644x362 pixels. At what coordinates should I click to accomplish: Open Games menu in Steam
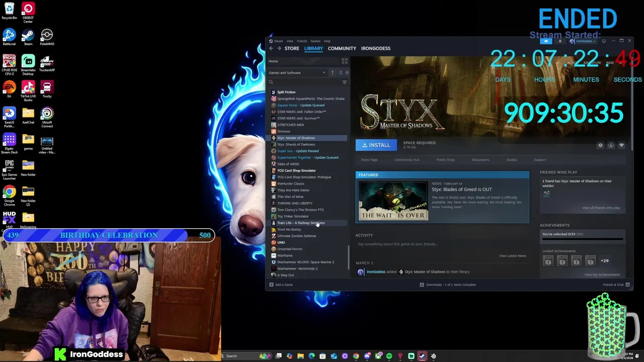[315, 41]
